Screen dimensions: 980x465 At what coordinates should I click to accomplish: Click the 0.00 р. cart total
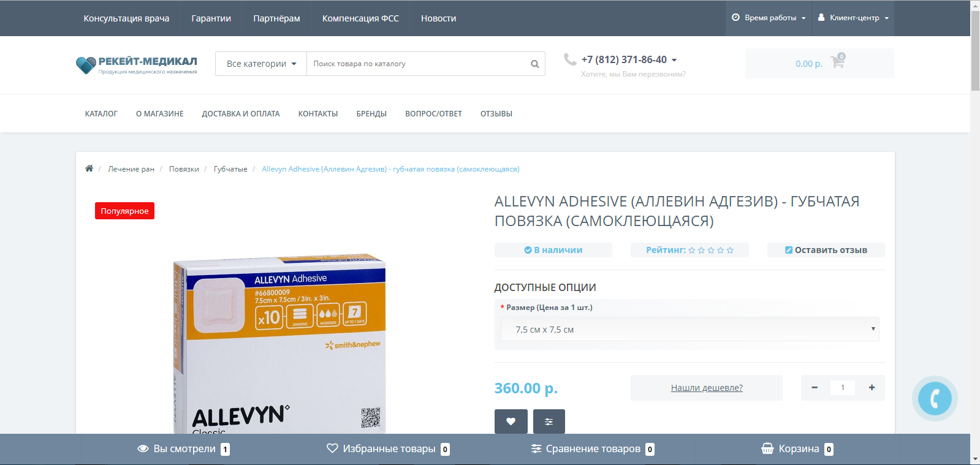(x=809, y=64)
